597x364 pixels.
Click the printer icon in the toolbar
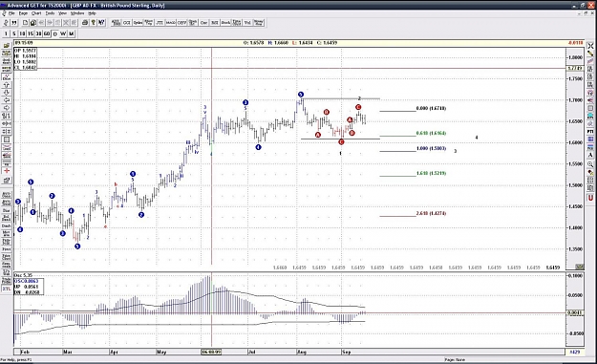pos(85,23)
